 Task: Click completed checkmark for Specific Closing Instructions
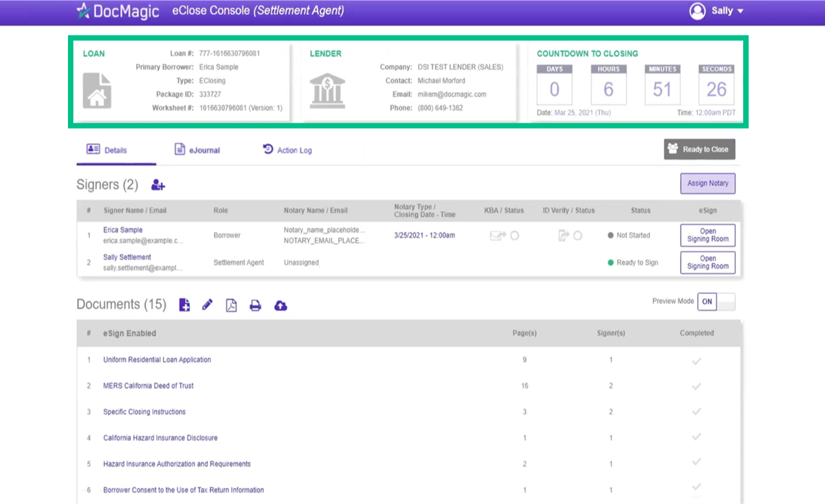click(x=696, y=412)
